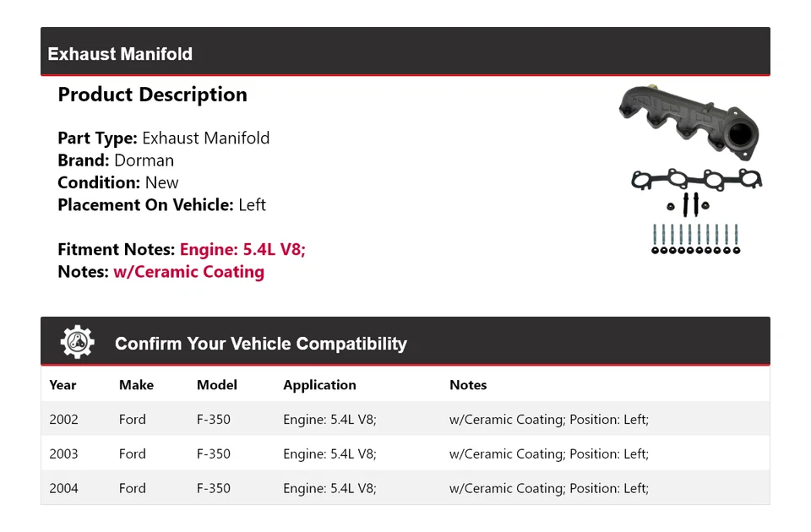Click the exhaust manifold product image
The width and height of the screenshot is (811, 532).
[x=687, y=122]
